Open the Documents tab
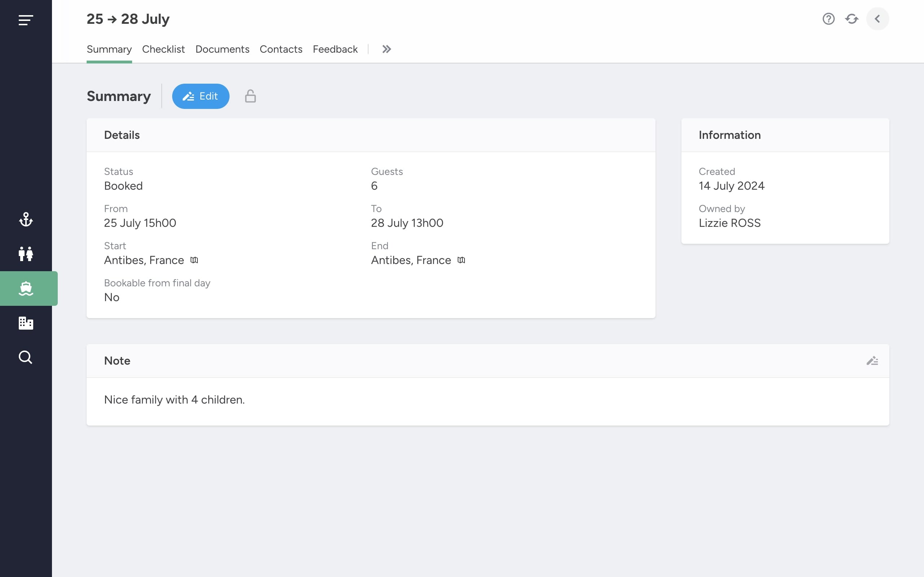The height and width of the screenshot is (577, 924). pos(222,49)
